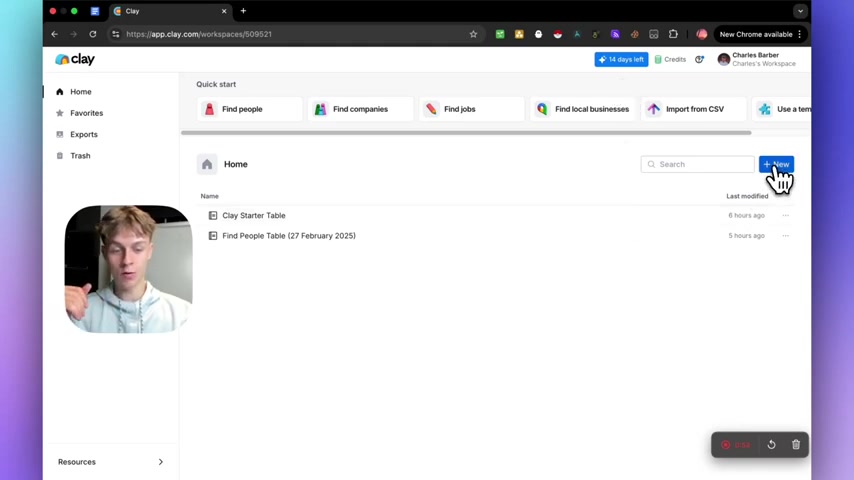The height and width of the screenshot is (480, 854).
Task: Choose Find local businesses quick start
Action: [x=583, y=109]
